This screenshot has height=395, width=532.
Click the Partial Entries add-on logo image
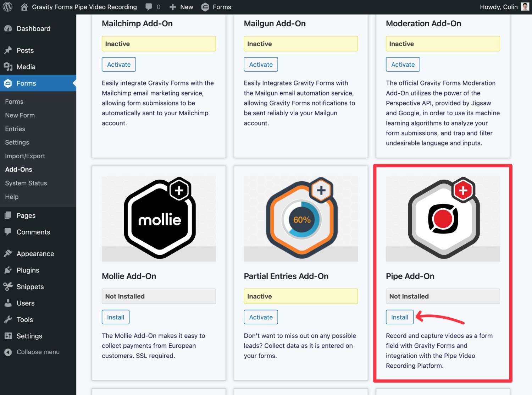point(301,219)
